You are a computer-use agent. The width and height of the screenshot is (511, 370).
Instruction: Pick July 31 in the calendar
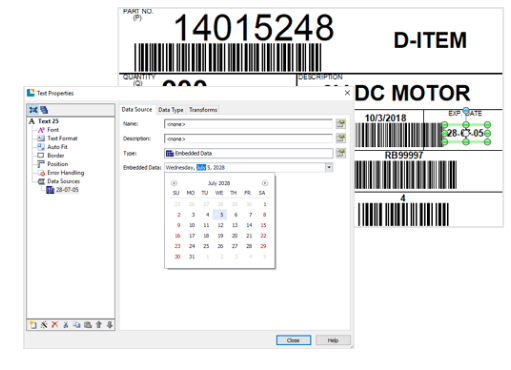(192, 257)
